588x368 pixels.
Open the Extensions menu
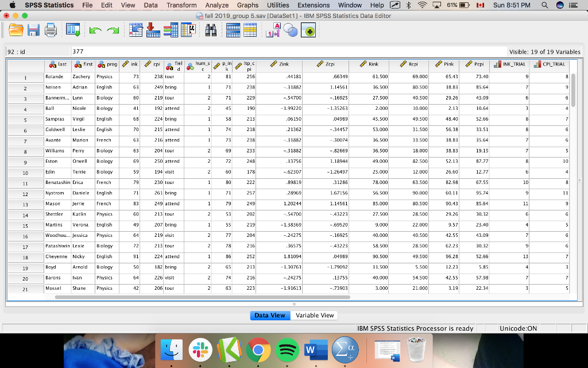[314, 5]
